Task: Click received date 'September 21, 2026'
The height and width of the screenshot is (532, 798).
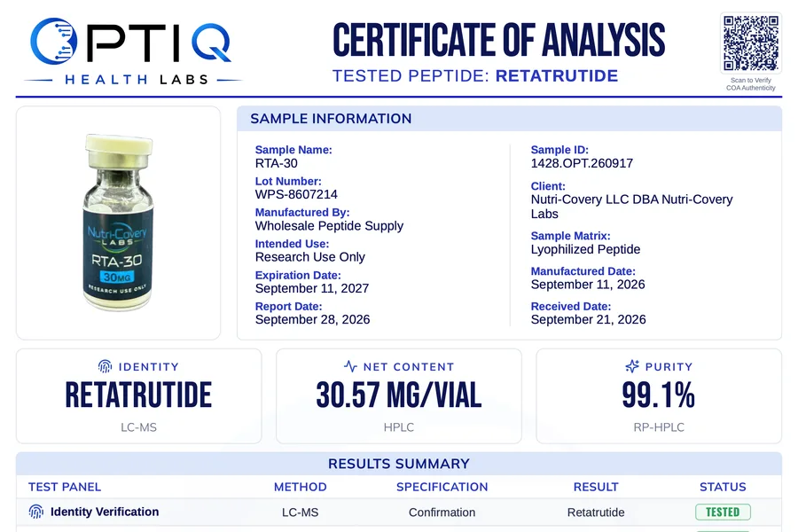Action: pos(589,320)
